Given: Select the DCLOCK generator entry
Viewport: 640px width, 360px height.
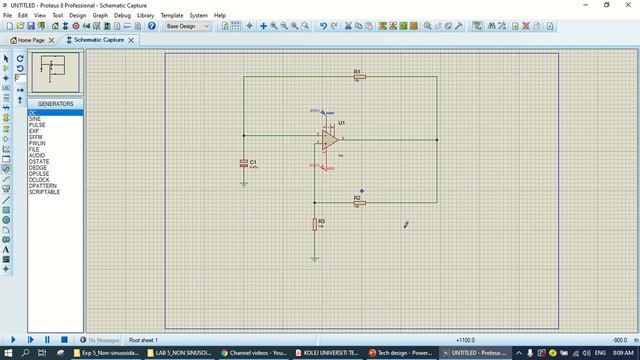Looking at the screenshot, I should click(x=56, y=180).
